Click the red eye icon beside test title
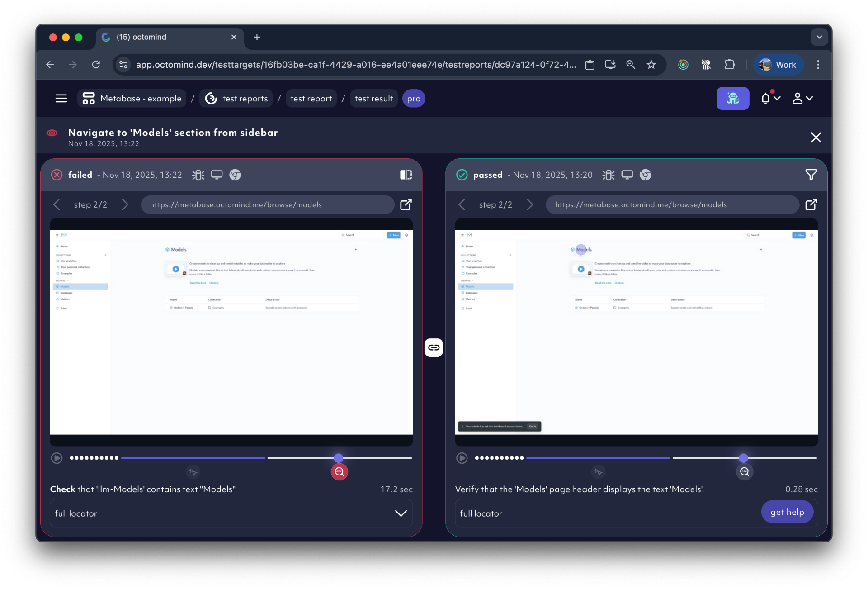 [x=52, y=133]
